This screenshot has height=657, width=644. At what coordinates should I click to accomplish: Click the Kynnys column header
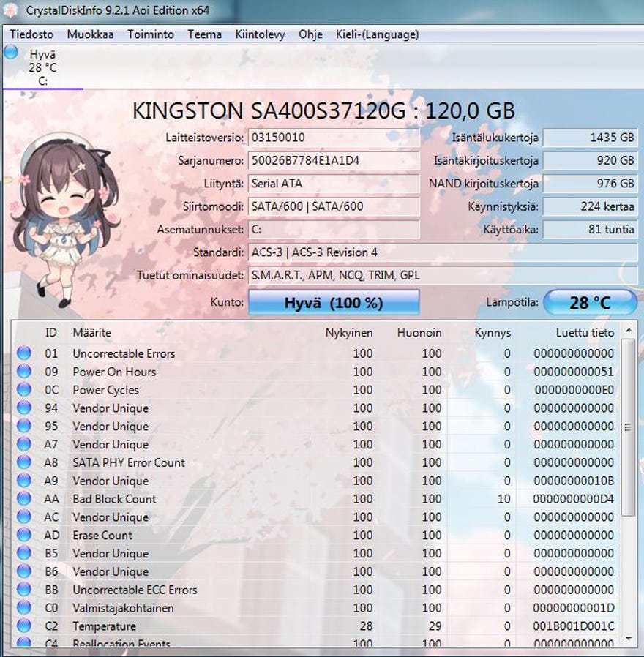493,333
